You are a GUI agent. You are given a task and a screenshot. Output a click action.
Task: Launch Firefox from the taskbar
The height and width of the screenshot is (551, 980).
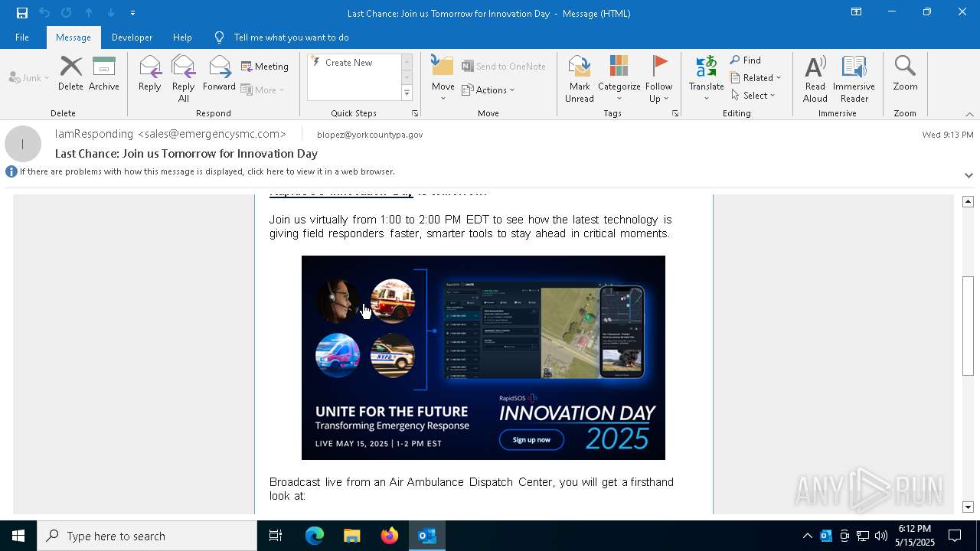point(390,536)
